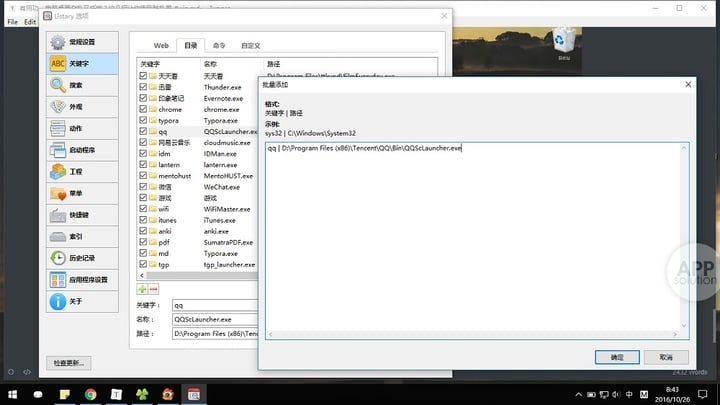The width and height of the screenshot is (720, 405).
Task: Open the 关于 about section
Action: coord(82,301)
